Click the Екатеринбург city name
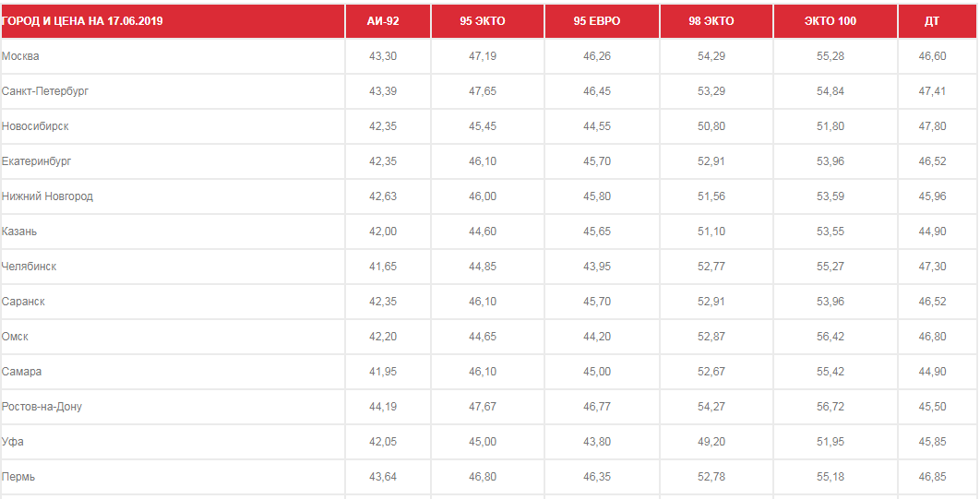The image size is (980, 499). (x=36, y=161)
